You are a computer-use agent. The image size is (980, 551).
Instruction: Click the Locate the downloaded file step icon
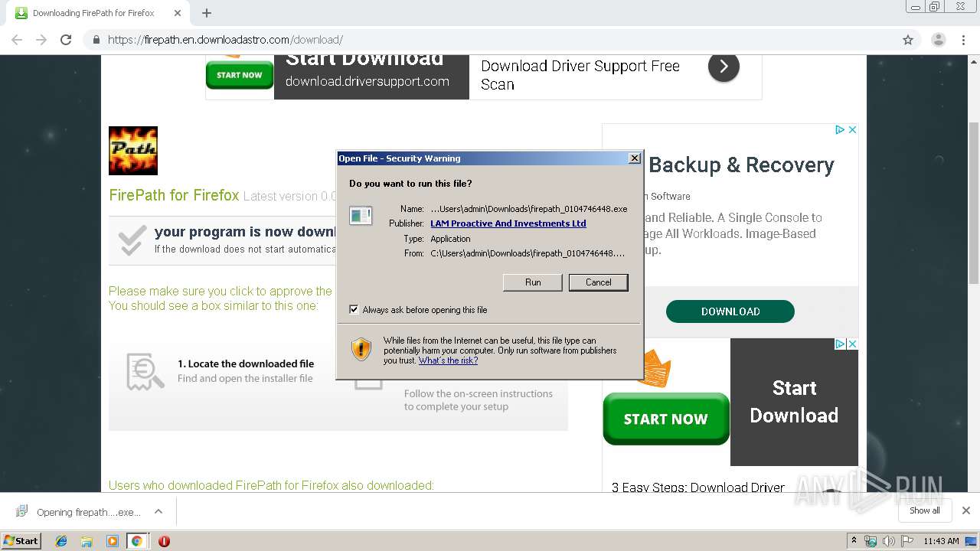tap(145, 371)
